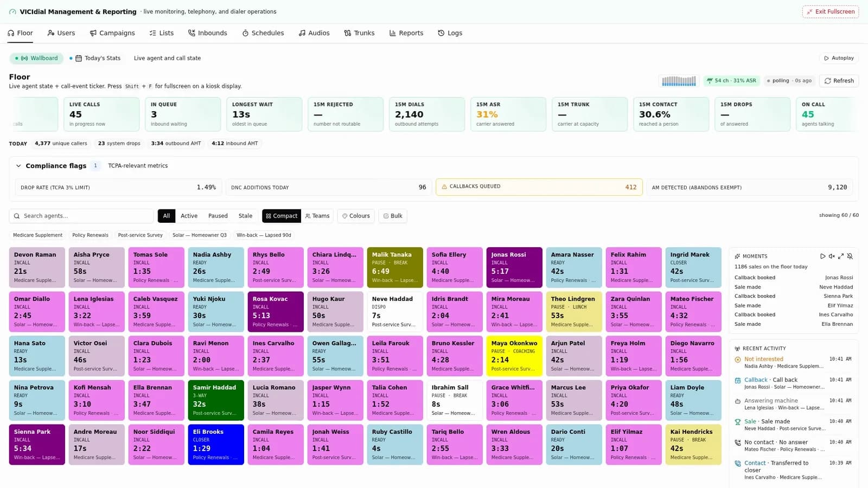The height and width of the screenshot is (488, 868).
Task: Filter agents by Stale
Action: tap(245, 216)
